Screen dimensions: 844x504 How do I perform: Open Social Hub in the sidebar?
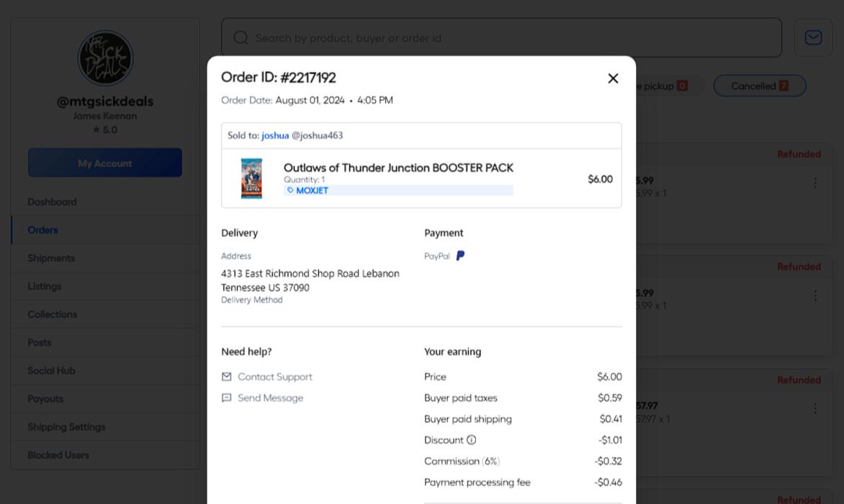[x=51, y=371]
